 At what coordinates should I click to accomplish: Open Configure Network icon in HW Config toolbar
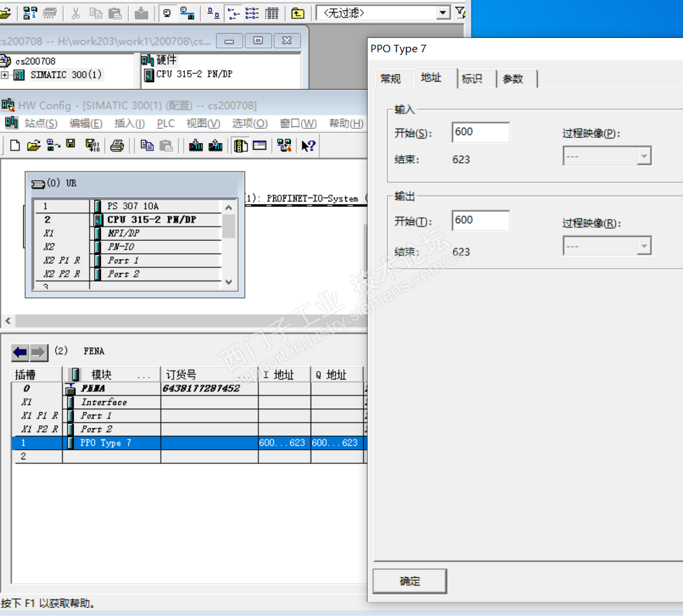(284, 145)
